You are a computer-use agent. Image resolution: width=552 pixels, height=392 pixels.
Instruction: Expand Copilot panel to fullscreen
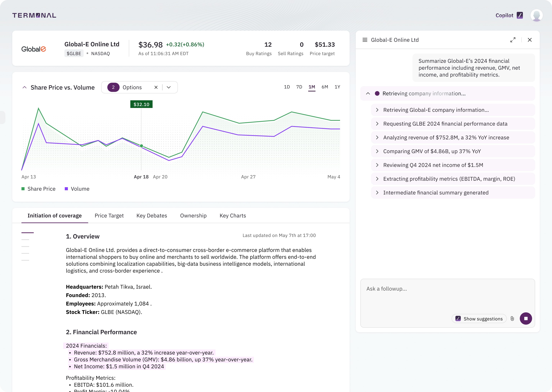coord(513,40)
